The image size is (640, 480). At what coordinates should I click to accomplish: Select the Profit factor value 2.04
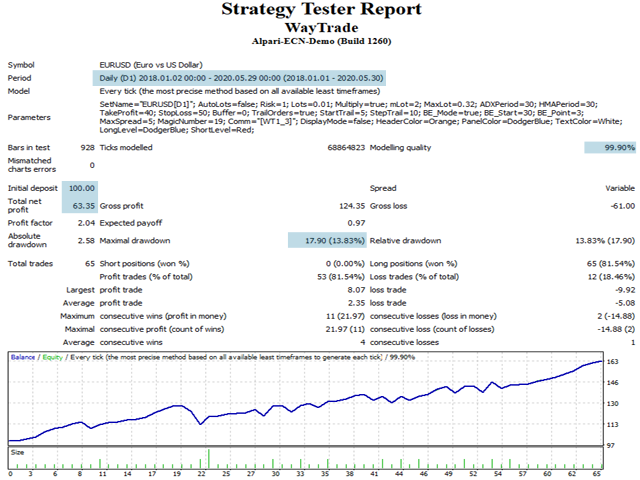tap(86, 223)
